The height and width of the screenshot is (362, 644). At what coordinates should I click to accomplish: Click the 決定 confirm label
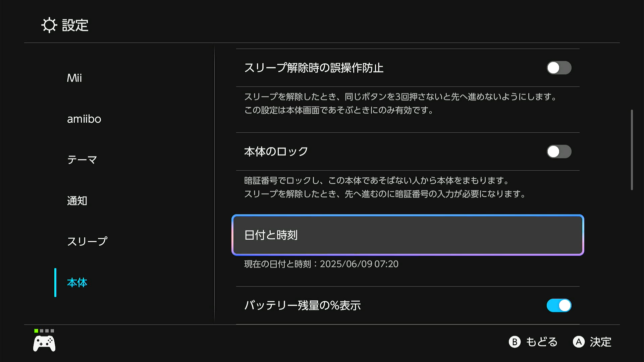[600, 342]
